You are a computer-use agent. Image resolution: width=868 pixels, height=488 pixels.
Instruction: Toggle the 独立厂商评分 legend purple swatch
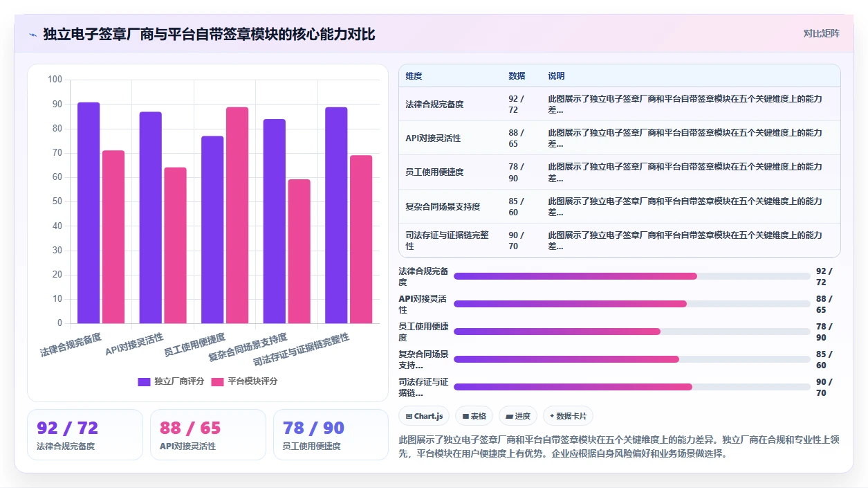click(x=144, y=381)
